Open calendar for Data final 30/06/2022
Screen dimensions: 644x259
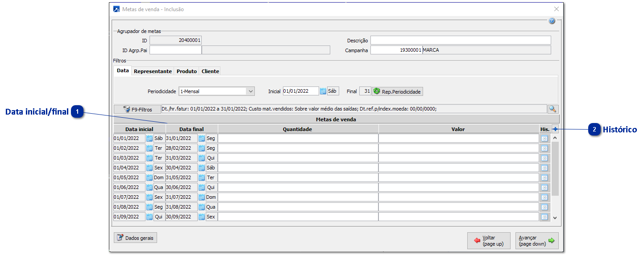pos(202,188)
